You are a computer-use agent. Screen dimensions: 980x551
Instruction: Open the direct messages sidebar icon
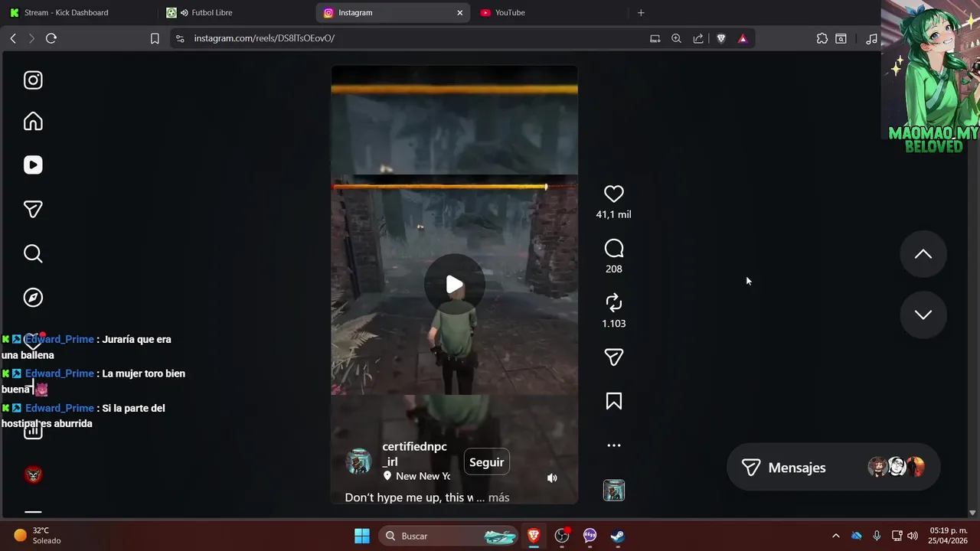pos(33,209)
